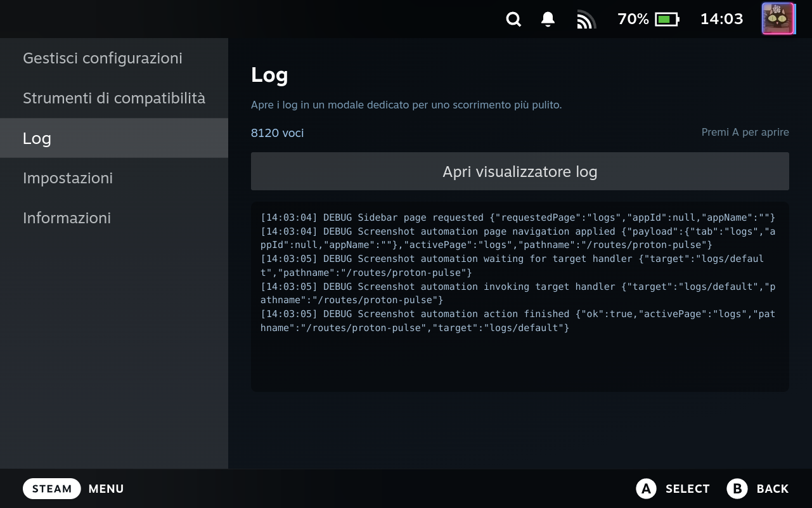Open the user avatar profile
Image resolution: width=812 pixels, height=508 pixels.
778,19
